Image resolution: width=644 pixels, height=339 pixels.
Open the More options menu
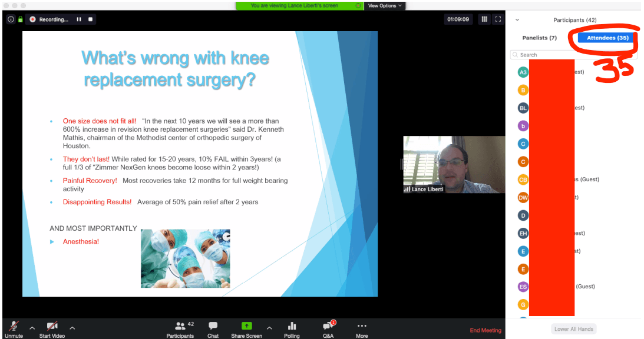click(x=362, y=326)
